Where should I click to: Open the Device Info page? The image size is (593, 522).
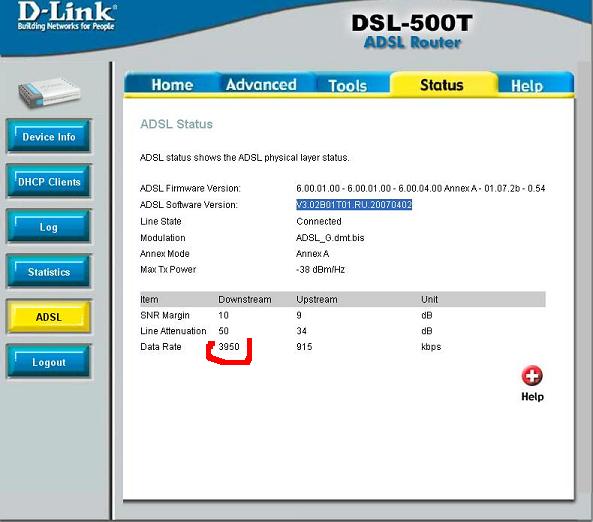pyautogui.click(x=49, y=136)
